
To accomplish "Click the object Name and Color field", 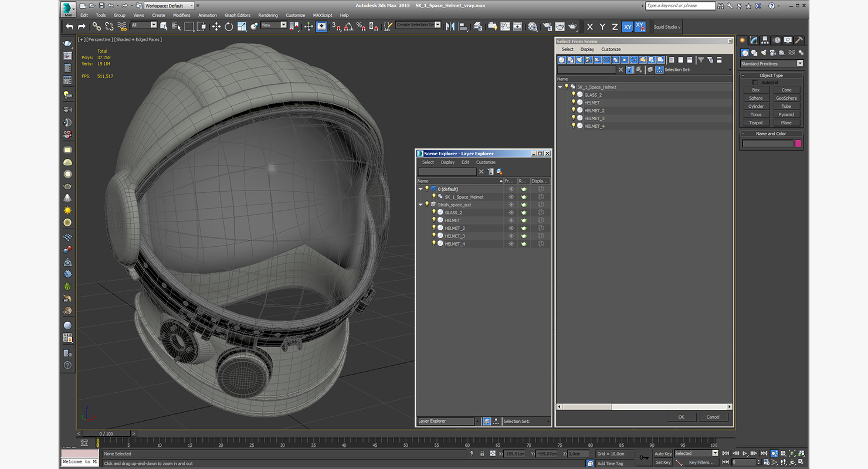I will point(767,144).
